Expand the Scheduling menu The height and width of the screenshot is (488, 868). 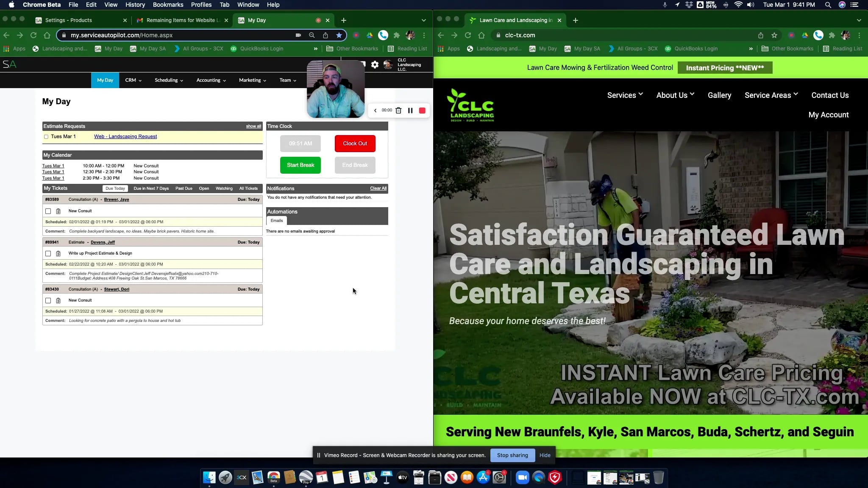(x=169, y=80)
